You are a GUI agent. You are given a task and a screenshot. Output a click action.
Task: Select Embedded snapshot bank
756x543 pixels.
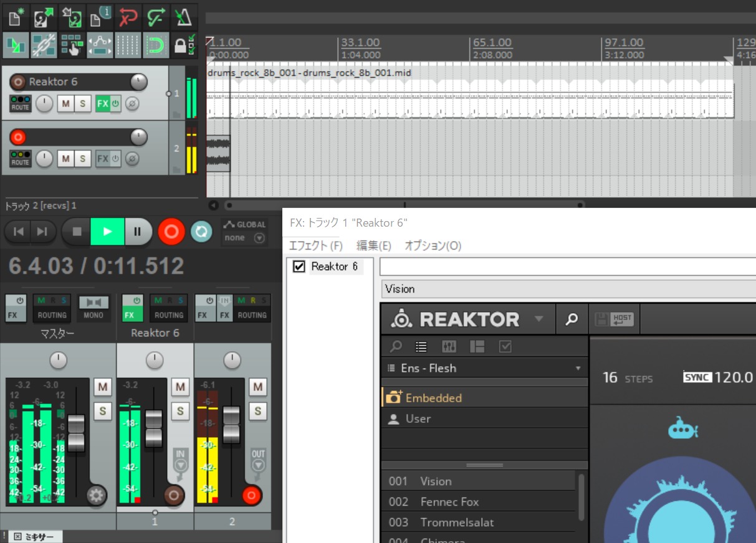coord(484,398)
